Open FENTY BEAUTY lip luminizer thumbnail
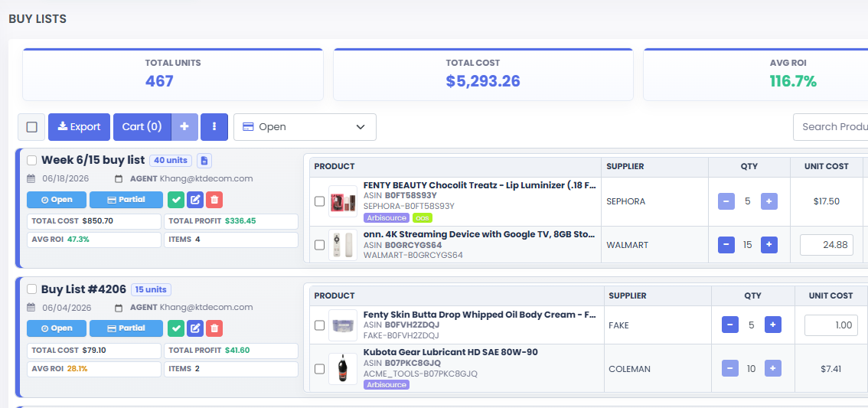Image resolution: width=868 pixels, height=408 pixels. coord(343,201)
